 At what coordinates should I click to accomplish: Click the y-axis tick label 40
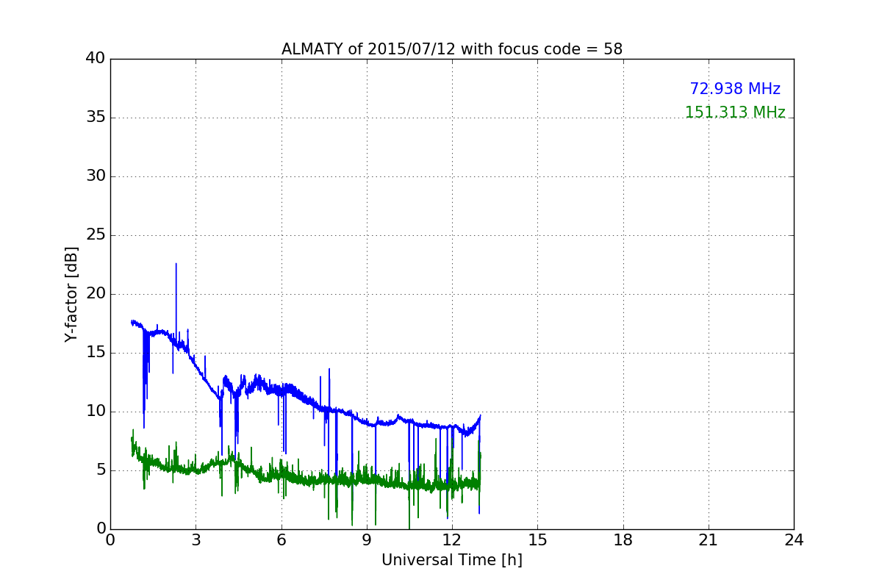(96, 59)
